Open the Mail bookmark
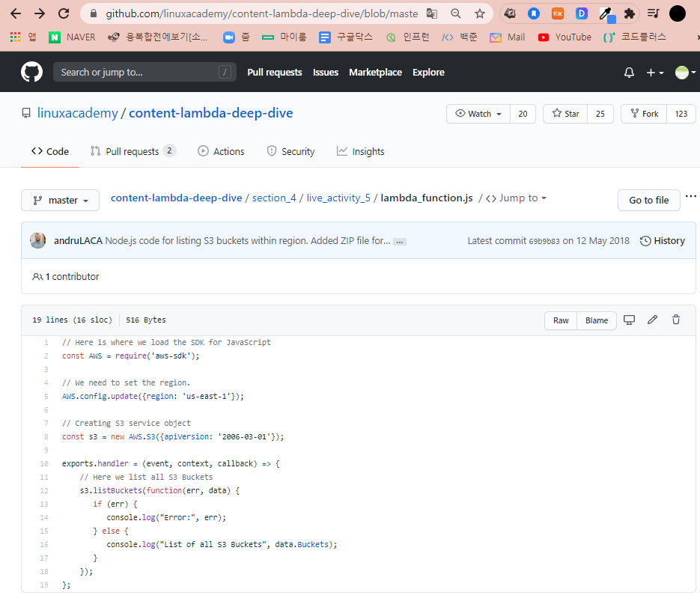700x610 pixels. [508, 37]
